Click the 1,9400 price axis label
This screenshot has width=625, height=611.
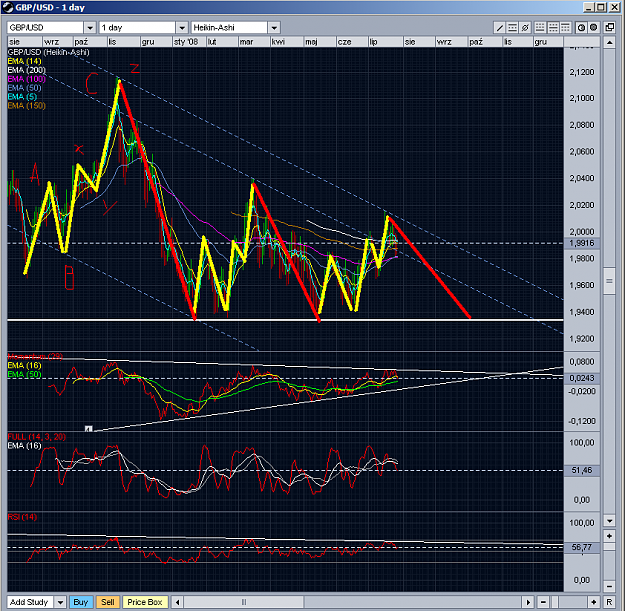point(582,312)
